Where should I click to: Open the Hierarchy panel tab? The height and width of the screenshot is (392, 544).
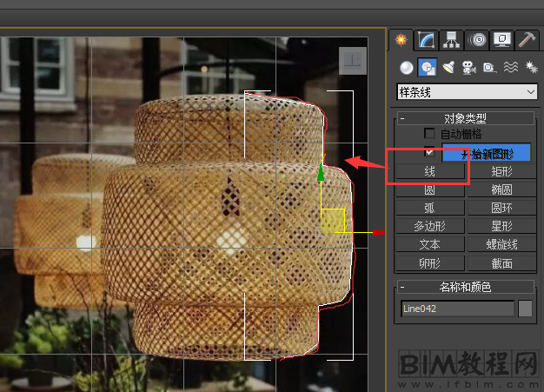tap(451, 39)
